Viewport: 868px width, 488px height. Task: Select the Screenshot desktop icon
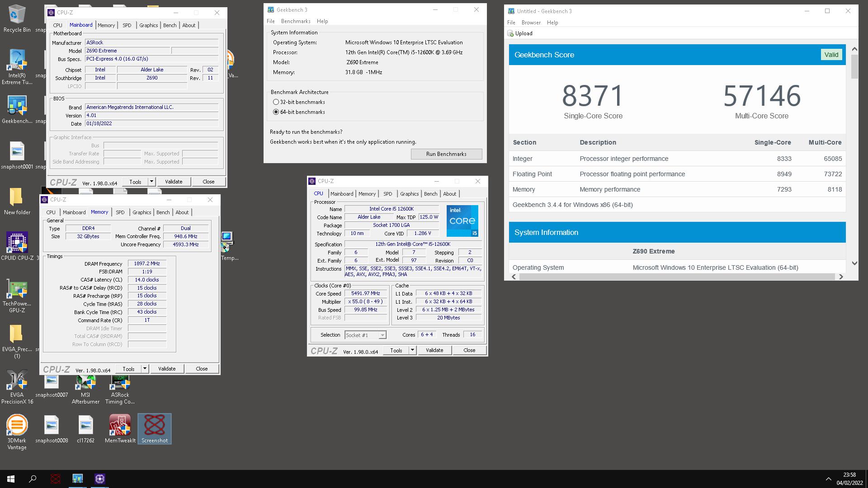click(155, 429)
